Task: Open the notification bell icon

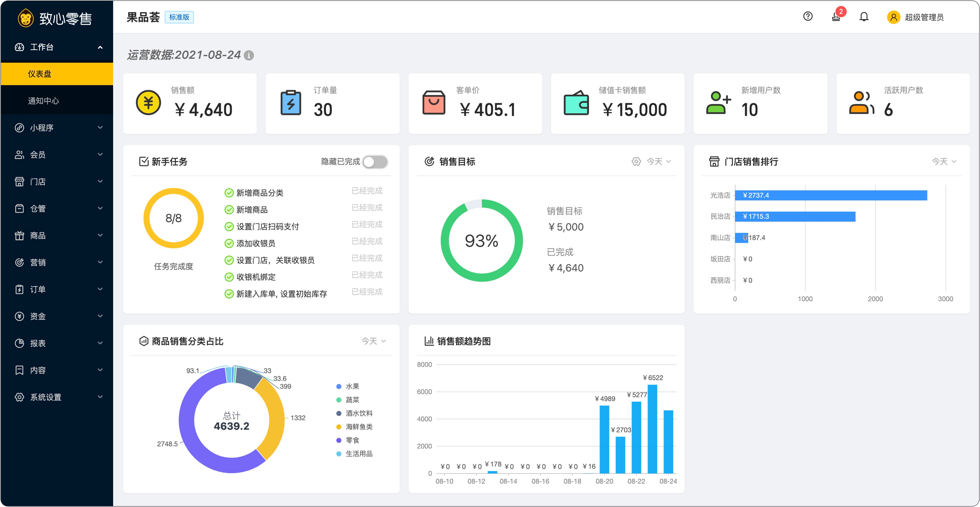Action: coord(864,17)
